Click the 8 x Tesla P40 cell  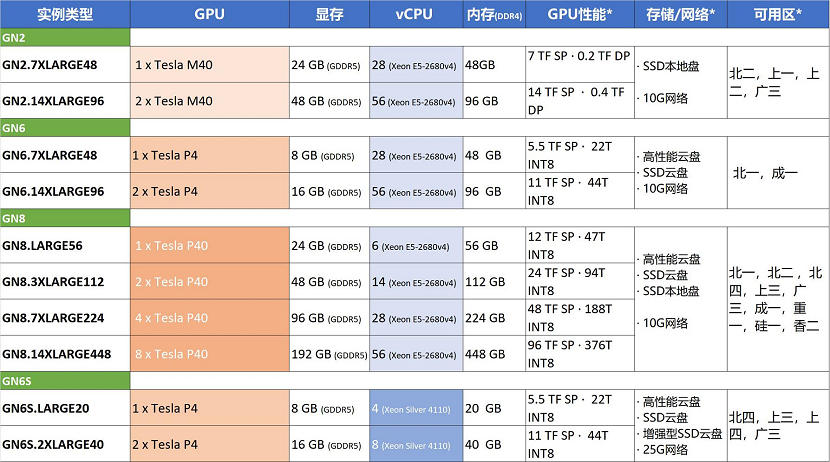tap(172, 354)
